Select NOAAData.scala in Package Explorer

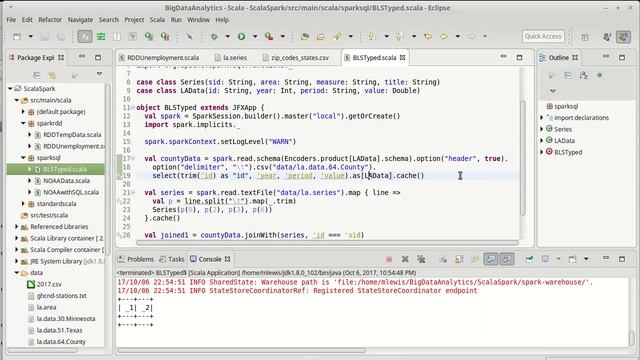(66, 180)
